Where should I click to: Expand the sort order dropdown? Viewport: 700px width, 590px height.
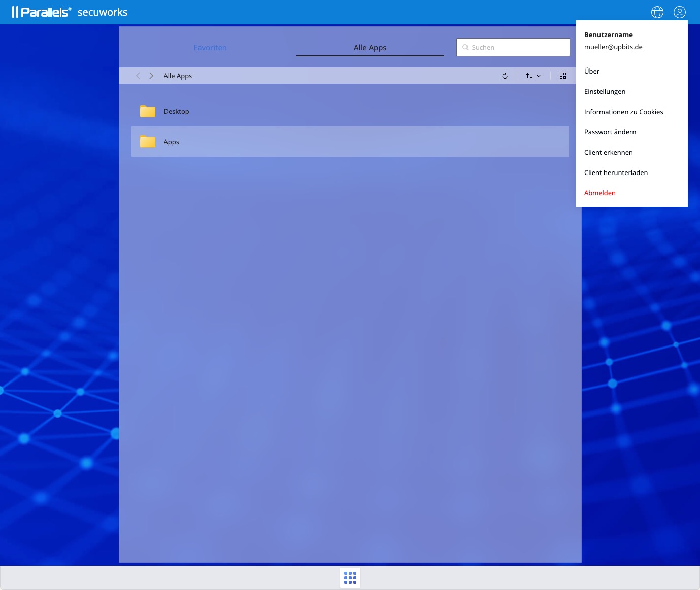pos(533,76)
